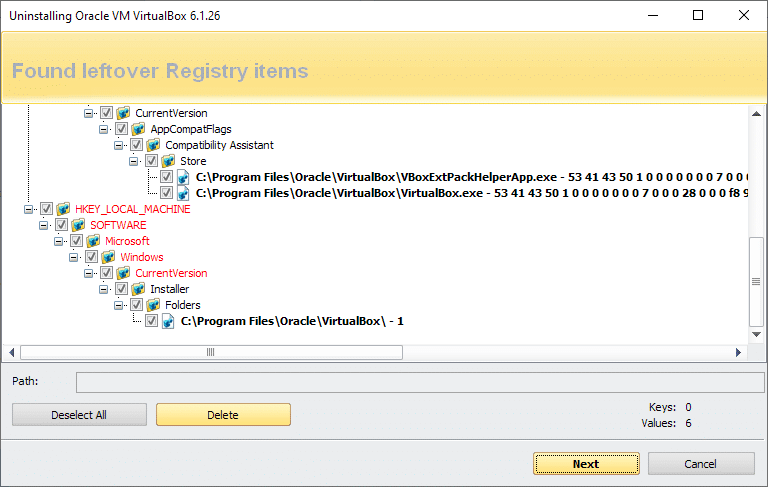Select the Compatibility Assistant row text
Screen dimensions: 768x487
(219, 145)
